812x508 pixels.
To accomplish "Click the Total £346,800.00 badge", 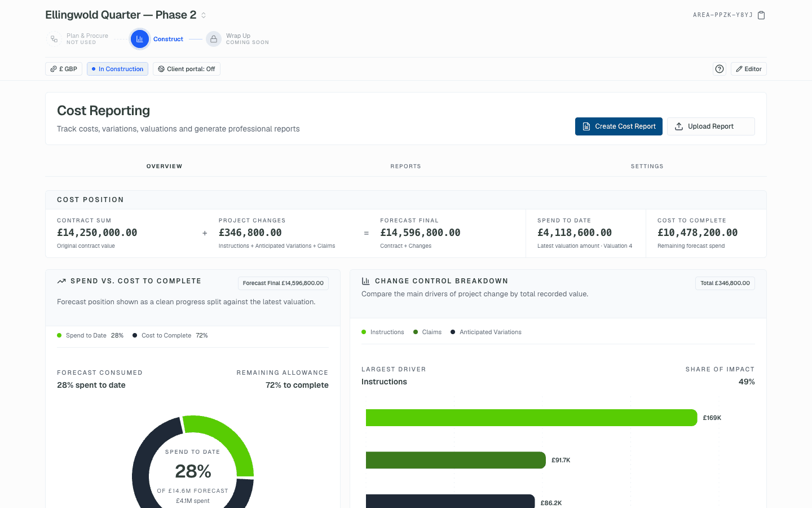I will 725,283.
